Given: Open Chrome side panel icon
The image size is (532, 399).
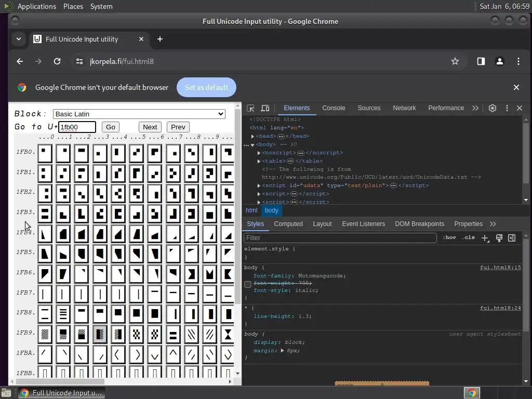Looking at the screenshot, I should [481, 61].
